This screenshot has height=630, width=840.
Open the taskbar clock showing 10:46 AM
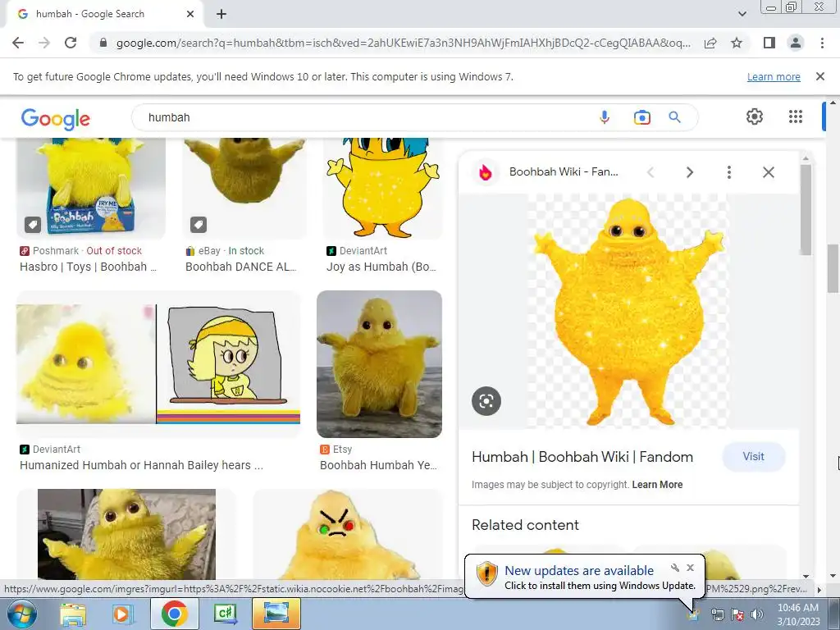coord(797,614)
